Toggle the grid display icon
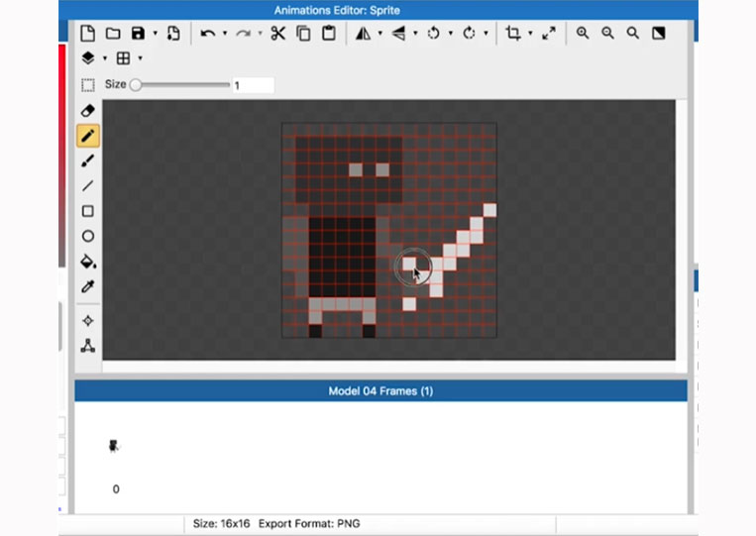The image size is (756, 536). pyautogui.click(x=124, y=58)
